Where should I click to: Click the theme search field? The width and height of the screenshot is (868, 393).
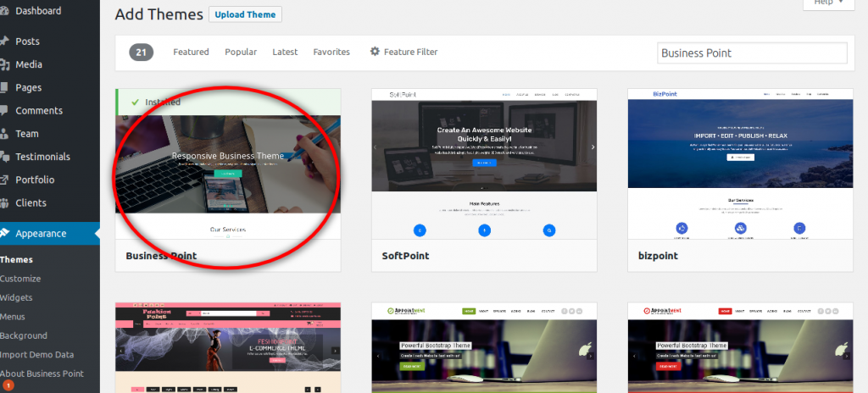coord(752,53)
